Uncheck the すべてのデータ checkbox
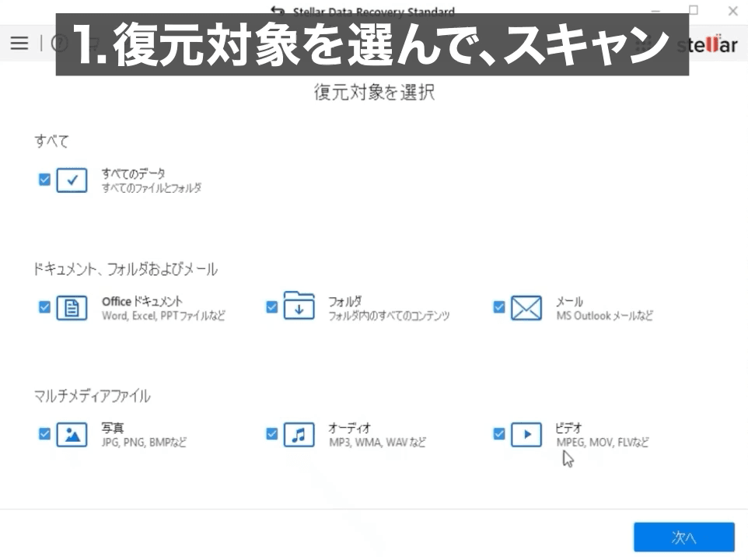Screen dimensions: 748x560 point(44,179)
